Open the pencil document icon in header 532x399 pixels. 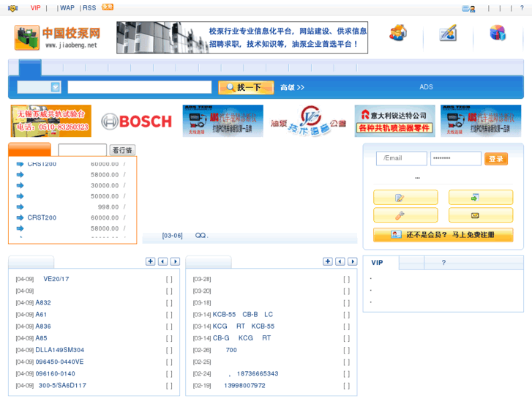448,33
